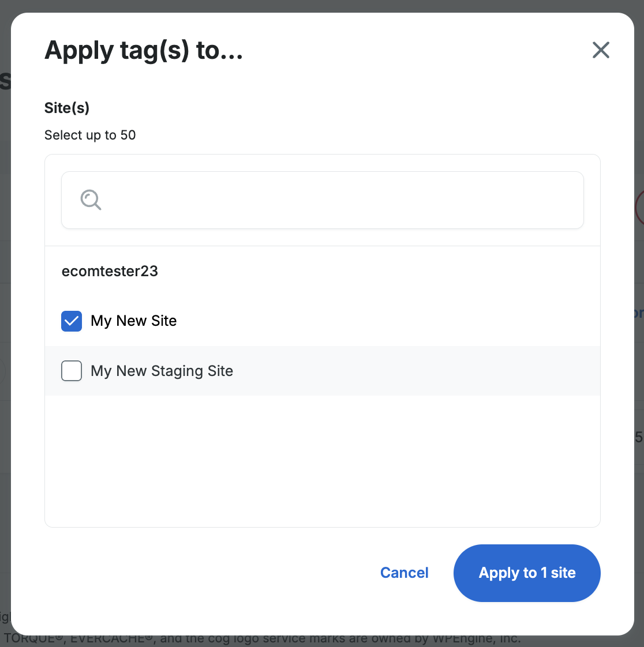Click the My New Site label text

coord(133,321)
